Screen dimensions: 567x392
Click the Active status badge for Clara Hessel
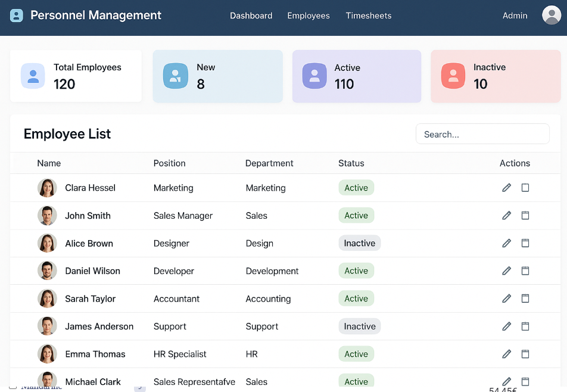pyautogui.click(x=356, y=188)
